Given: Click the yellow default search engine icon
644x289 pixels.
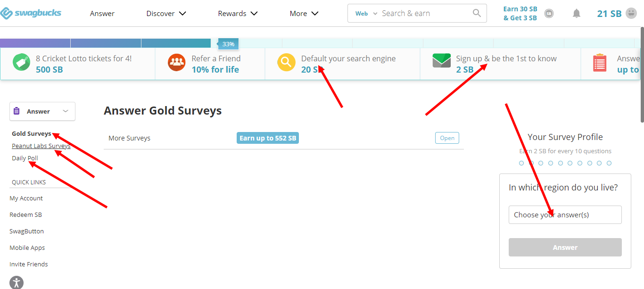Looking at the screenshot, I should point(286,63).
